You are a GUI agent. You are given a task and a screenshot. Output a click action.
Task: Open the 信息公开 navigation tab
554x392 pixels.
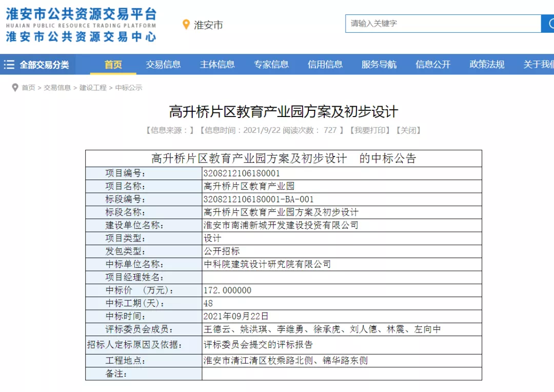coord(433,64)
